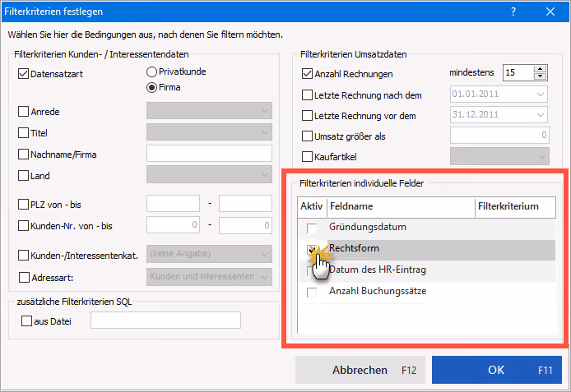Open the Titel dropdown
This screenshot has height=392, width=571.
click(209, 132)
